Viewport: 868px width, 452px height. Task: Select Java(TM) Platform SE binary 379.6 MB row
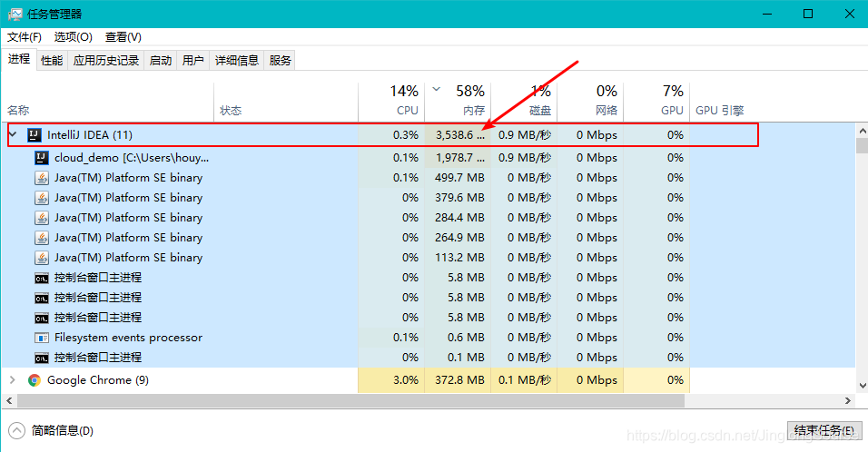click(429, 198)
